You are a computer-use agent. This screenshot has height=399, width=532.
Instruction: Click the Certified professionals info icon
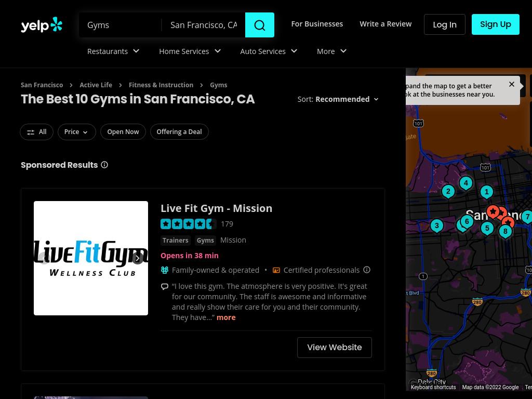(x=367, y=270)
